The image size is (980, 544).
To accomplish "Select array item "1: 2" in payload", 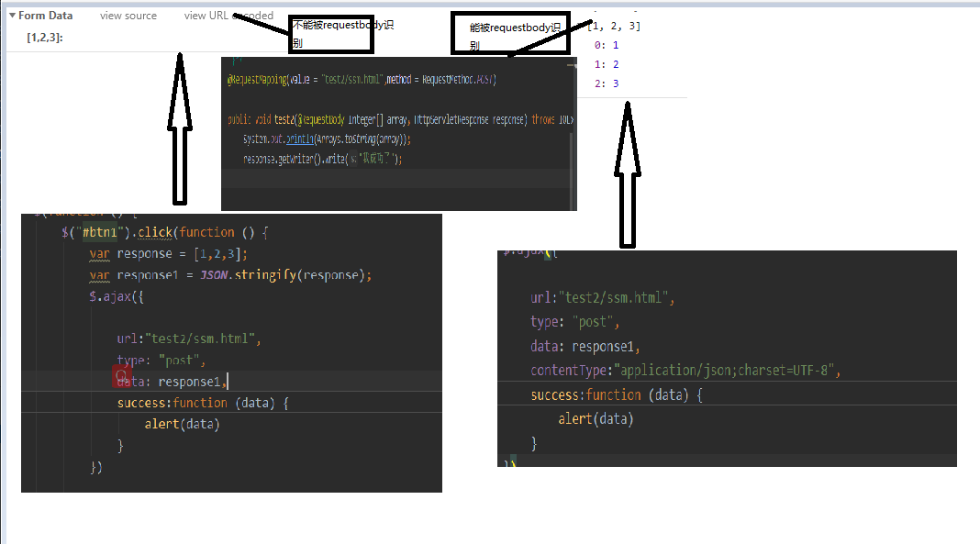I will (607, 64).
